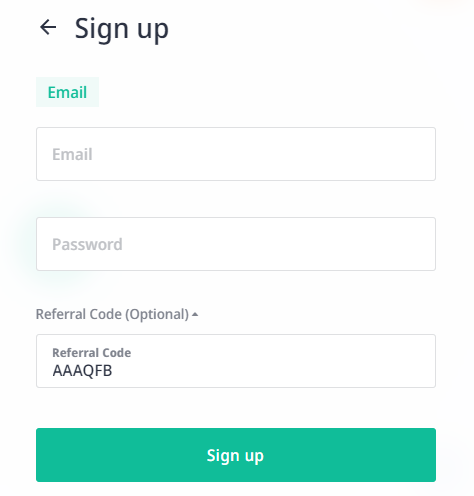Place cursor on the AAAQFB referral value
Viewport: 474px width, 496px height.
82,371
